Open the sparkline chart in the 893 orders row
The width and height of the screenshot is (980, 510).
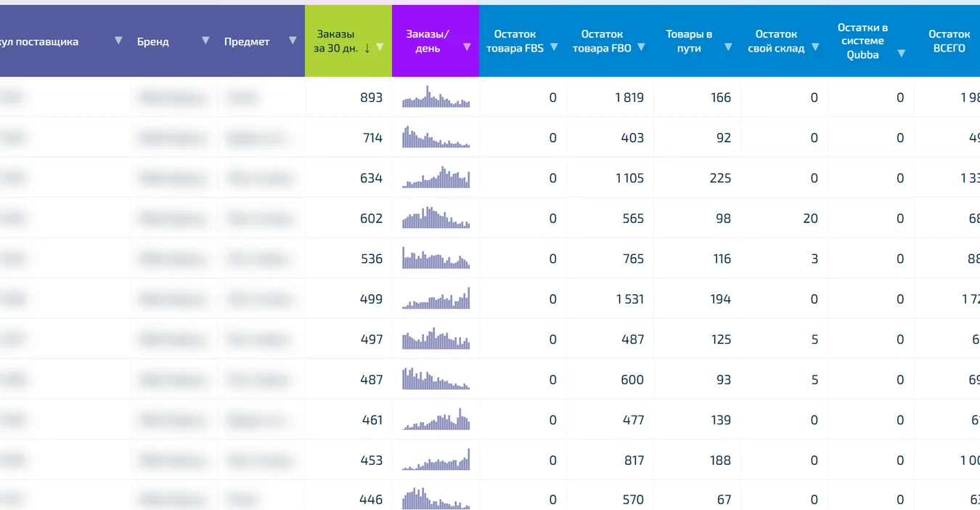coord(436,97)
